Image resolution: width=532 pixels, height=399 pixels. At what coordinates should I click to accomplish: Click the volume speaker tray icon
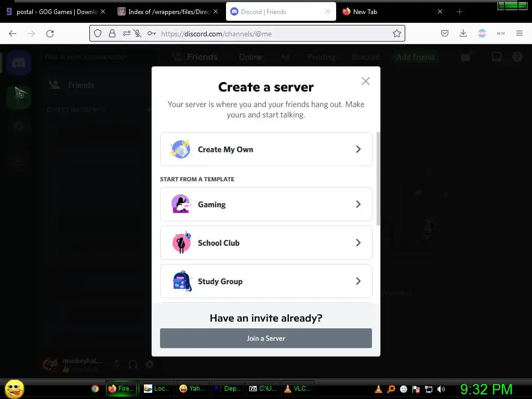[441, 389]
